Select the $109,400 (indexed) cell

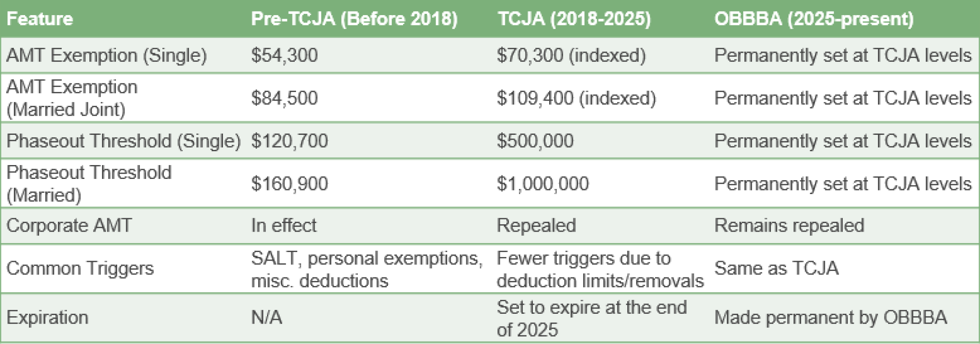(576, 98)
